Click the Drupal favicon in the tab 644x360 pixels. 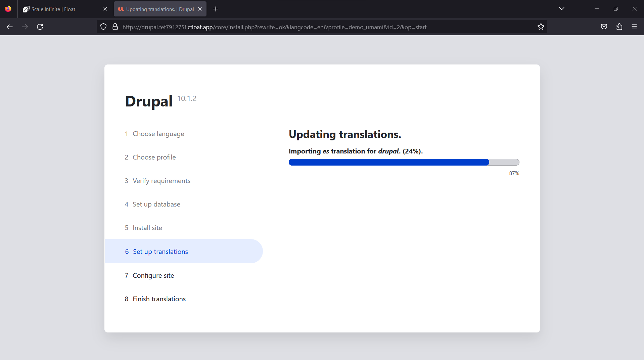[x=121, y=9]
